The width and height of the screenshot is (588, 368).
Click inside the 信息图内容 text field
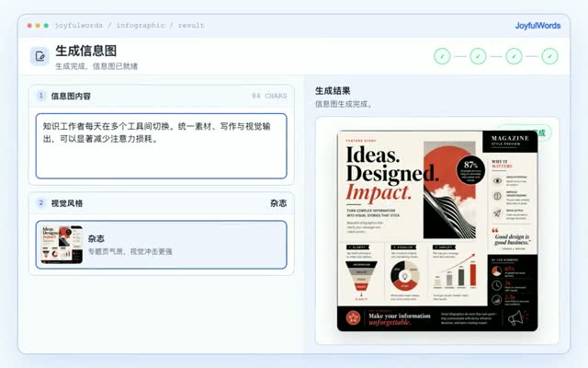[162, 146]
